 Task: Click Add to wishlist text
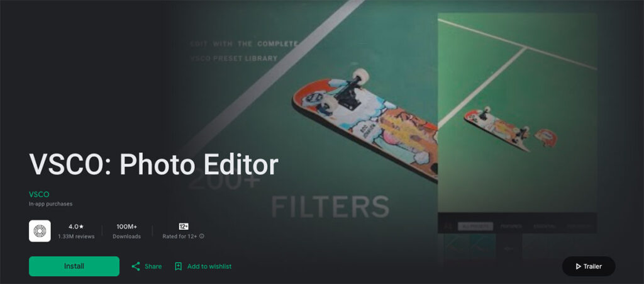pyautogui.click(x=209, y=266)
